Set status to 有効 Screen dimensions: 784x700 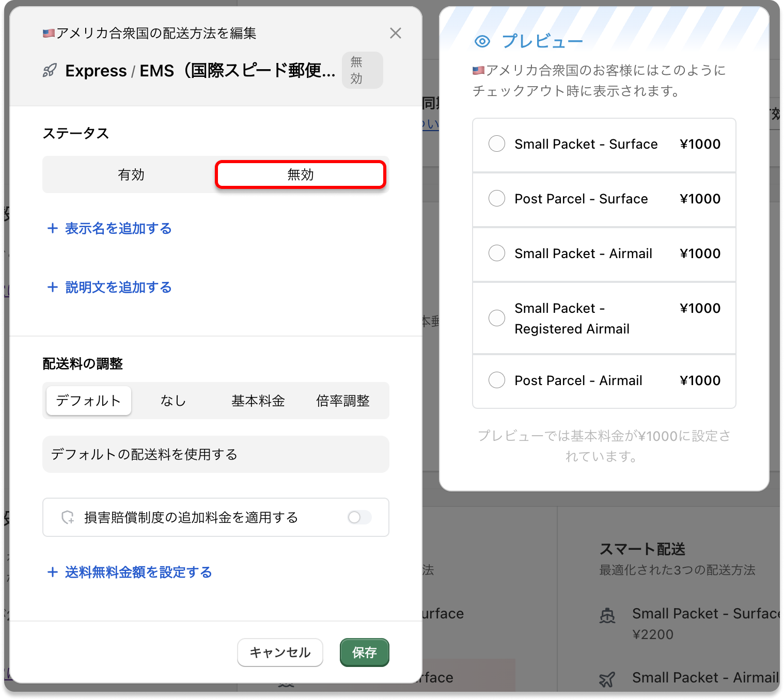pos(131,174)
